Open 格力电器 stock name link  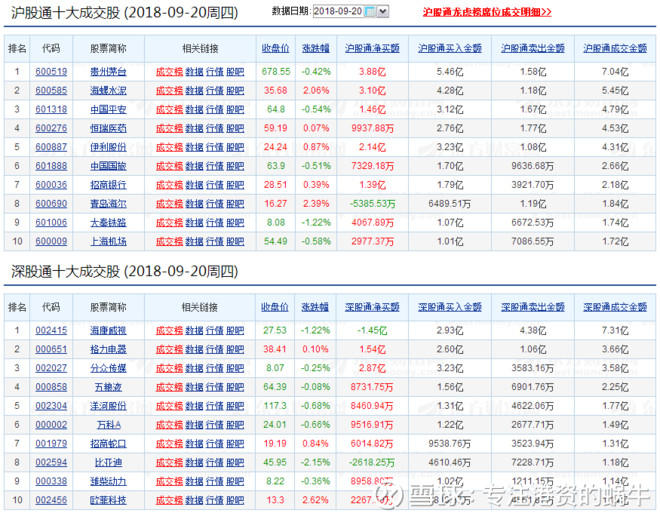point(108,349)
